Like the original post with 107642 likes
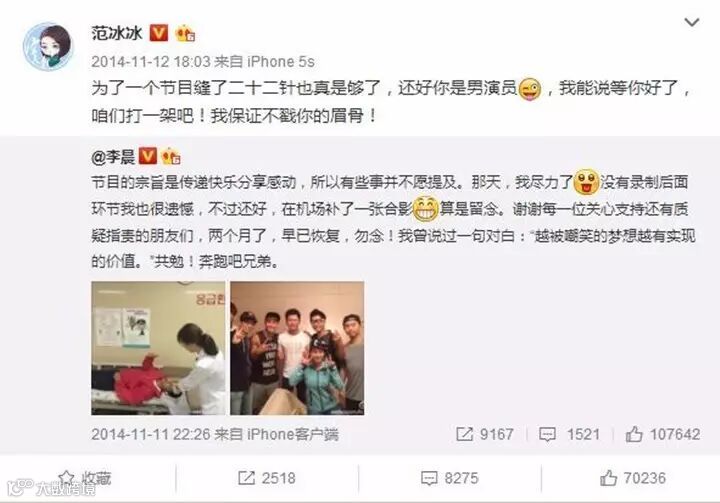Viewport: 720px width, 503px height. (663, 434)
